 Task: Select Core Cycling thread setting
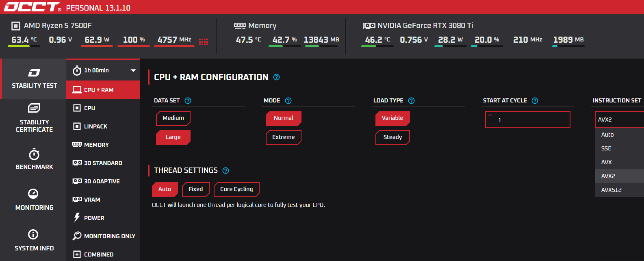tap(236, 189)
